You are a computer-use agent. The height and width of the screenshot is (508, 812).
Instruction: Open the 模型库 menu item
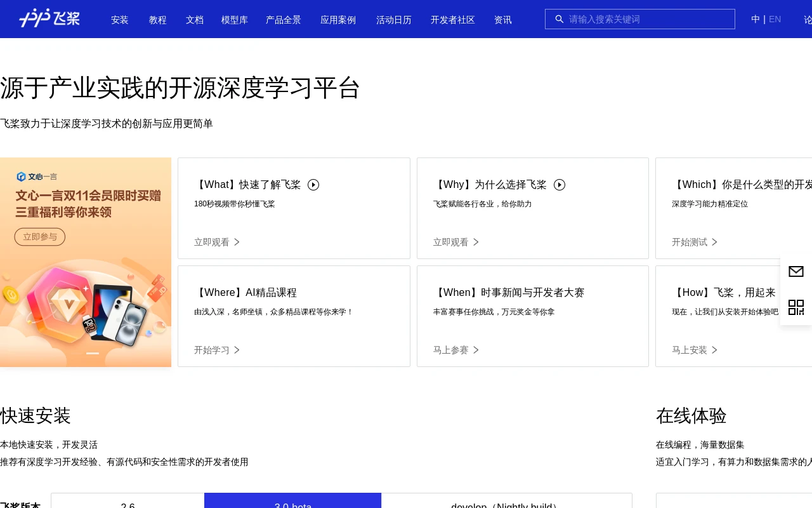tap(234, 20)
